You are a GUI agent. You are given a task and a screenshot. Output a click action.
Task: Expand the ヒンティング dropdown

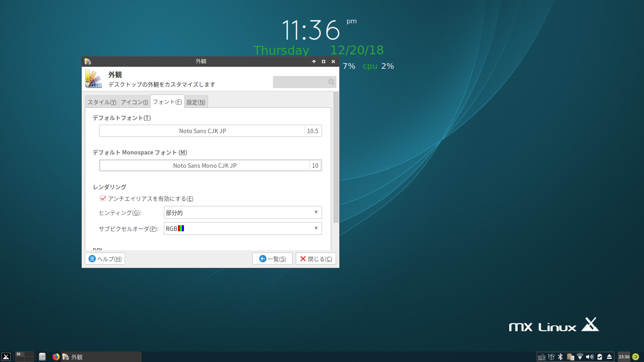click(x=243, y=212)
